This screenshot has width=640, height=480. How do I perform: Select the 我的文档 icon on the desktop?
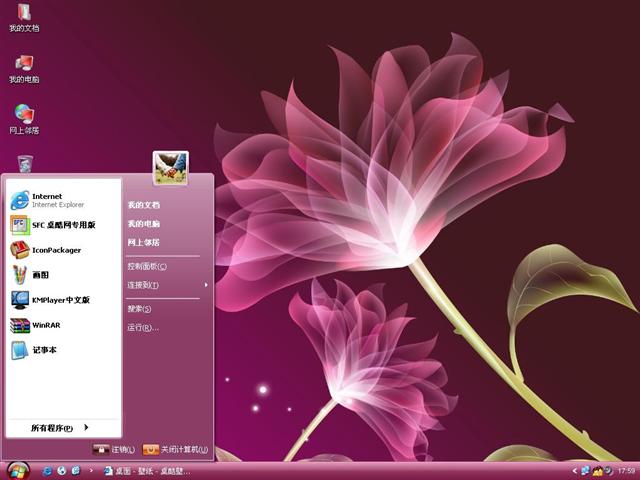(x=24, y=17)
